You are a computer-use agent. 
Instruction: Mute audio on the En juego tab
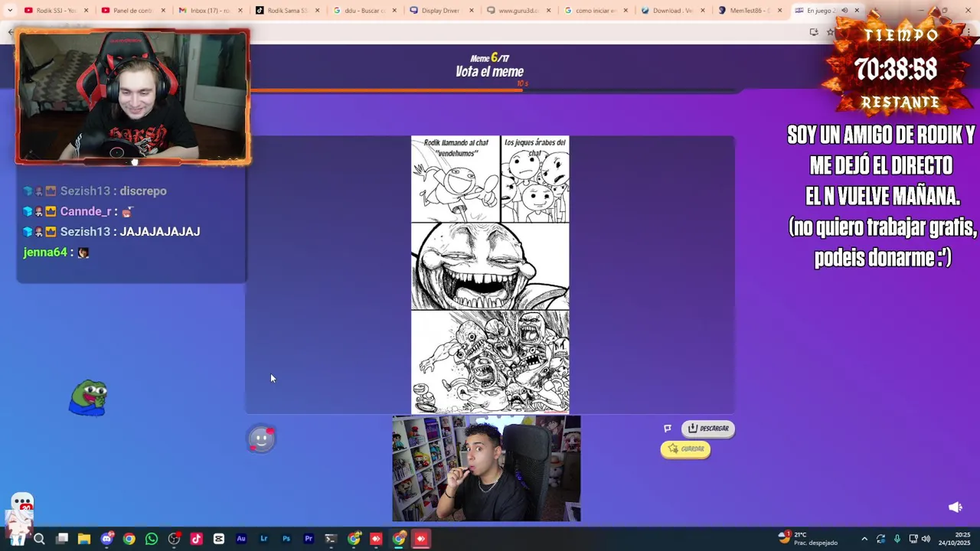(844, 11)
